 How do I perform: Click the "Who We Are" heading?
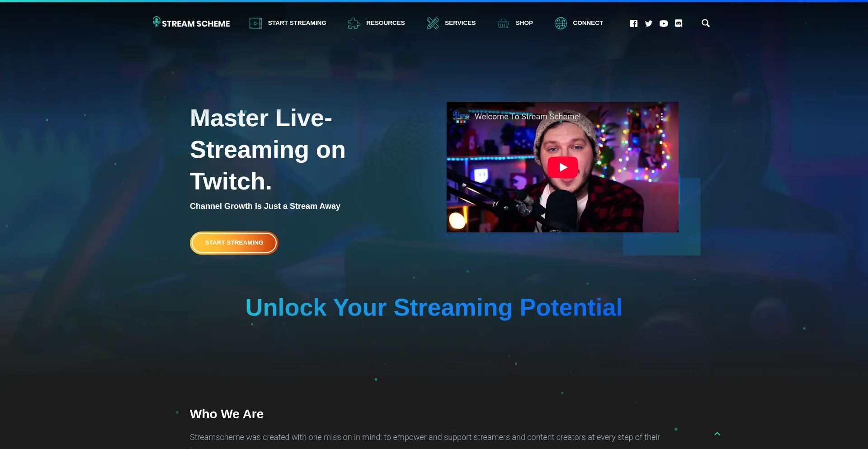[226, 414]
